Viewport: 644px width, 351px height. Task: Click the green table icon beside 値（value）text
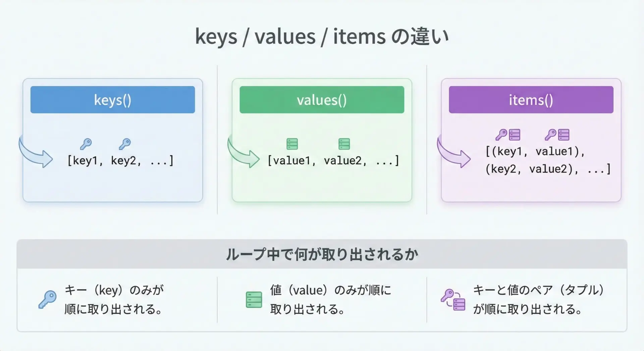254,299
